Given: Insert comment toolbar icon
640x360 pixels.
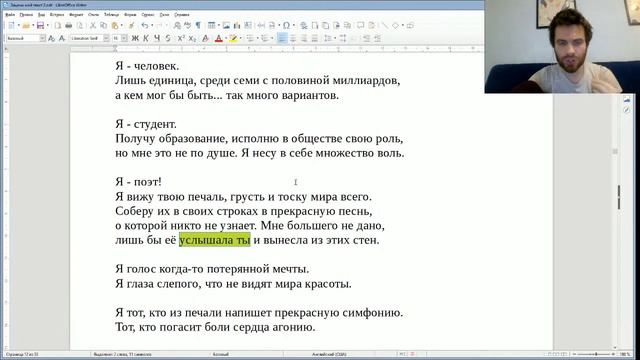Looking at the screenshot, I should pyautogui.click(x=360, y=25).
